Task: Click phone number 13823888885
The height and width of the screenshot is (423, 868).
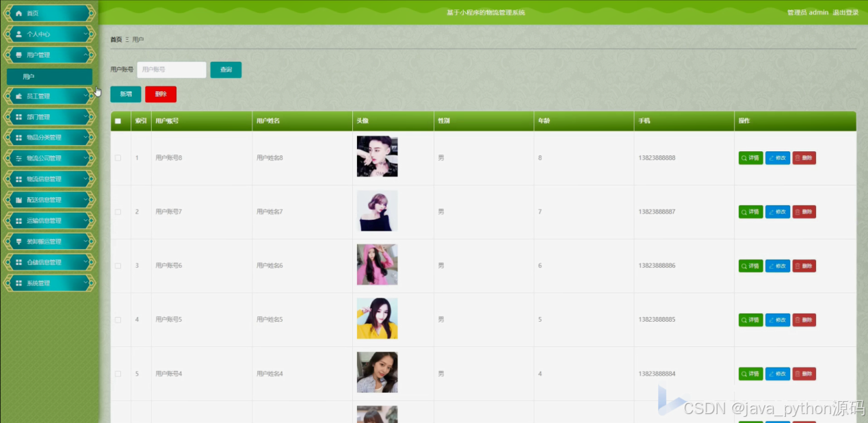Action: [657, 320]
